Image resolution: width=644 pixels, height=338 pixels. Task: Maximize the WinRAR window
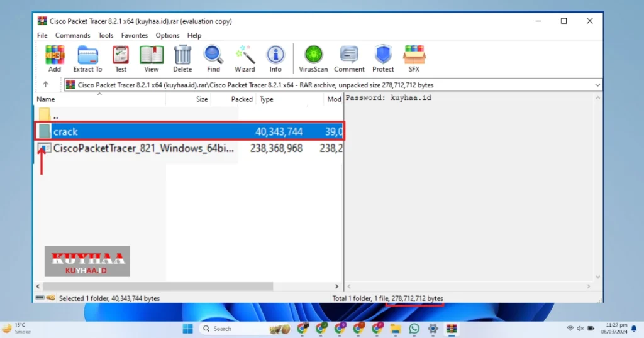point(564,21)
